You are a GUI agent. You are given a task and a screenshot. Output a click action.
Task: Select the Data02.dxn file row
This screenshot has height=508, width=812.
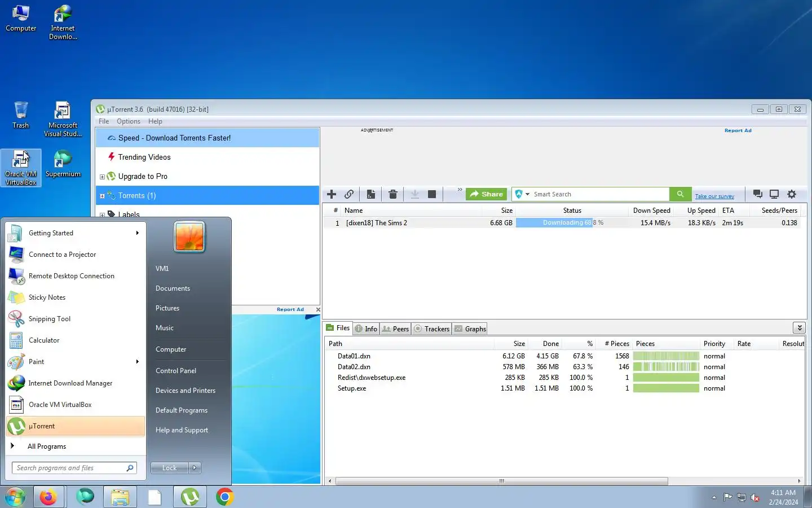pyautogui.click(x=564, y=367)
